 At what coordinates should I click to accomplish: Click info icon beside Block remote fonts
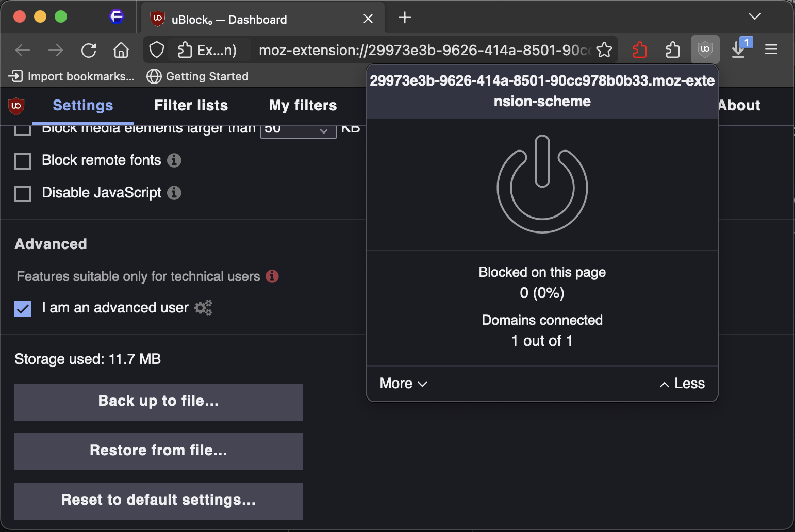coord(174,160)
